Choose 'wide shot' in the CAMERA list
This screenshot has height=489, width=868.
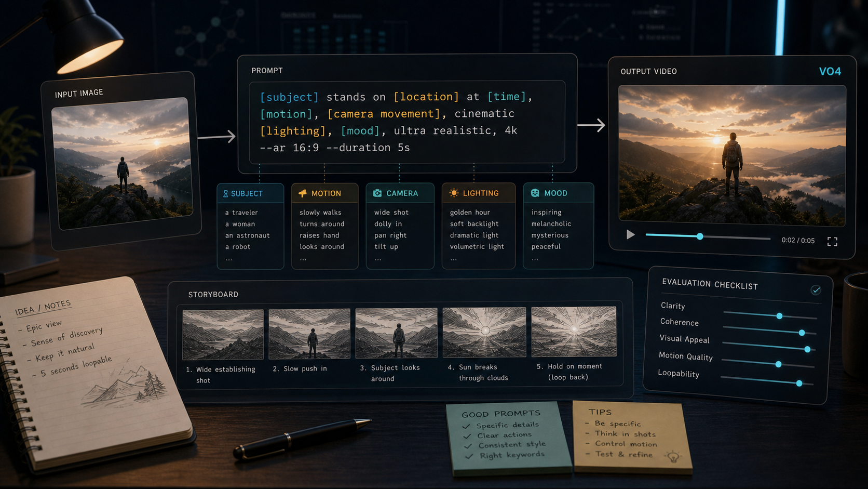coord(391,213)
